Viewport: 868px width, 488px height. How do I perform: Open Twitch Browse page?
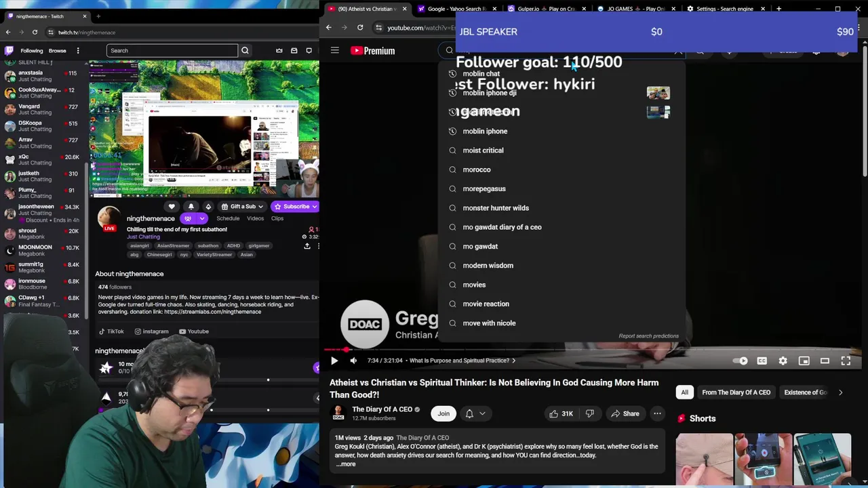tap(58, 50)
